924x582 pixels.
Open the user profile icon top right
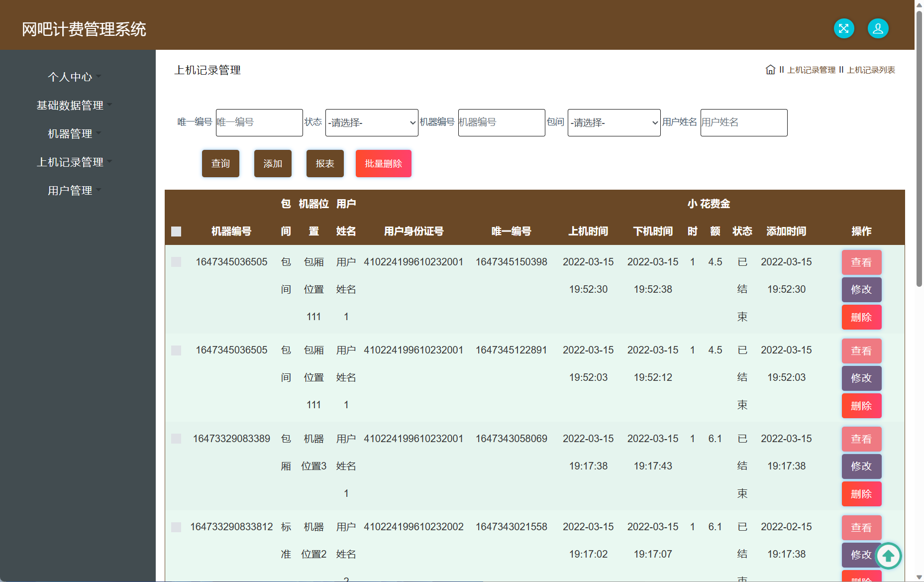point(878,28)
